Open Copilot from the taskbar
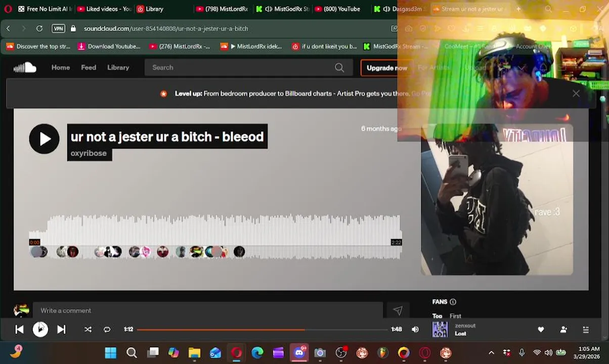 [x=173, y=352]
